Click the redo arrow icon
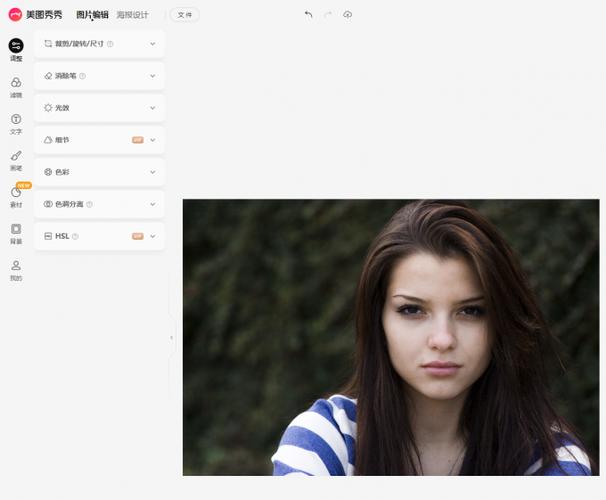Screen dimensions: 606x500 pyautogui.click(x=328, y=15)
